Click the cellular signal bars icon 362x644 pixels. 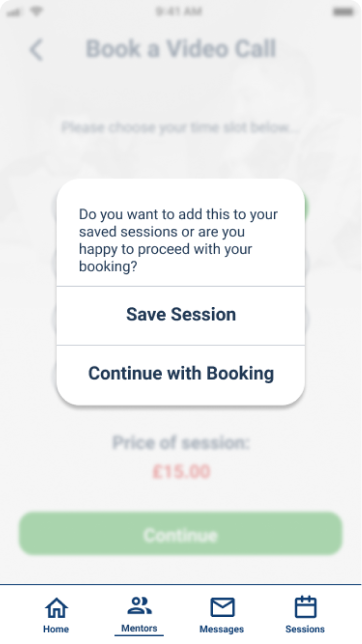coord(14,12)
